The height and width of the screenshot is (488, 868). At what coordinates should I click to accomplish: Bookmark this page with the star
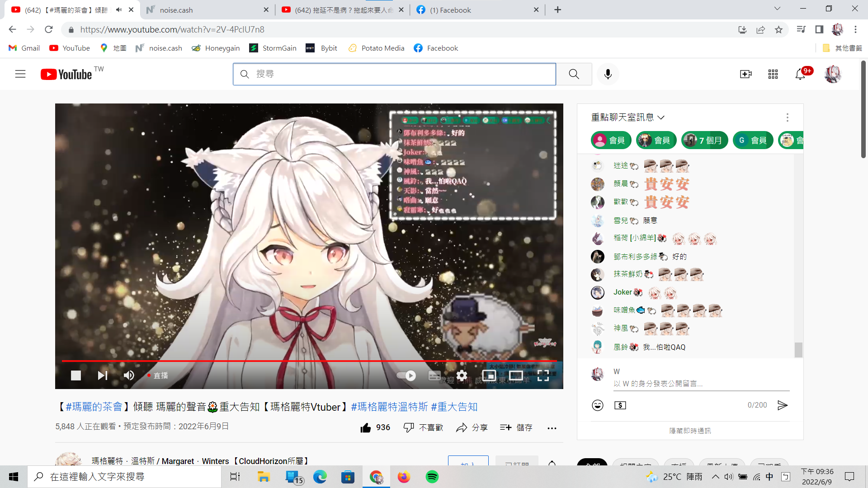click(778, 29)
